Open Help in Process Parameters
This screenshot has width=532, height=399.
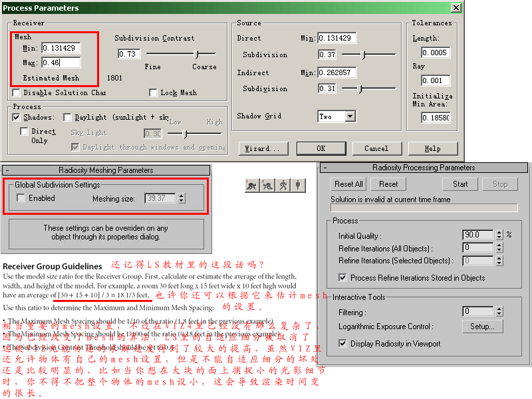click(x=433, y=148)
